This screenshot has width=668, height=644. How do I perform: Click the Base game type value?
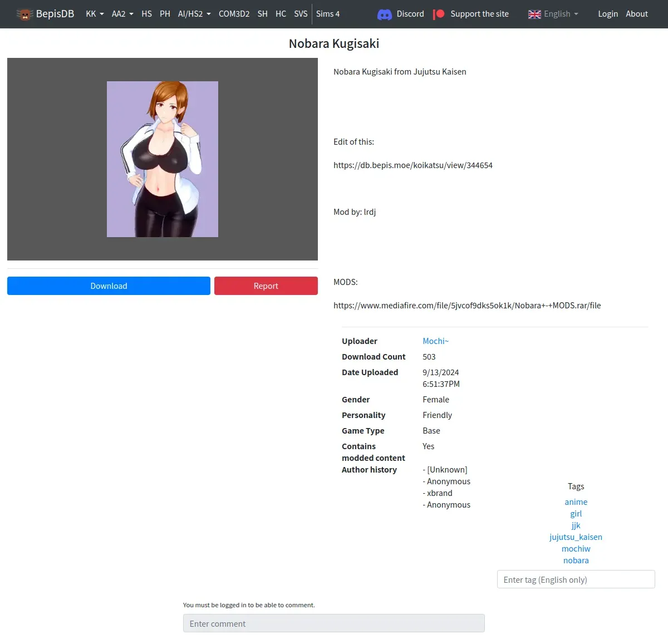(x=431, y=431)
